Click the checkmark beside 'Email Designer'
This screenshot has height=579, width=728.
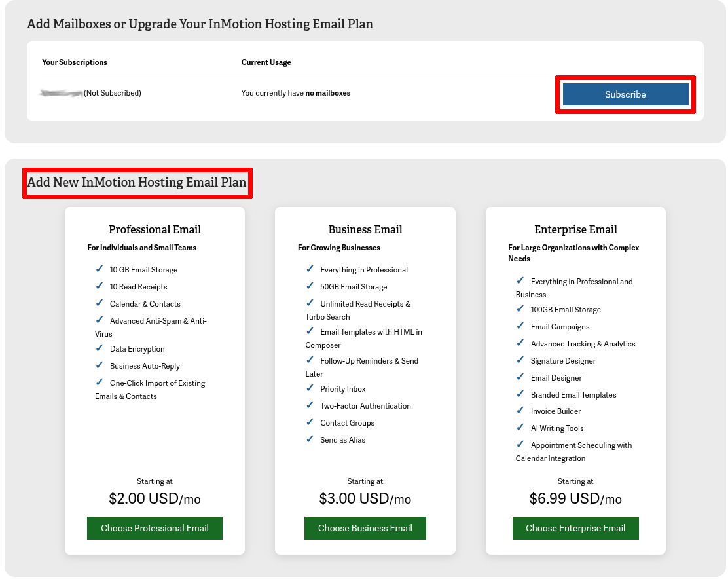(520, 377)
